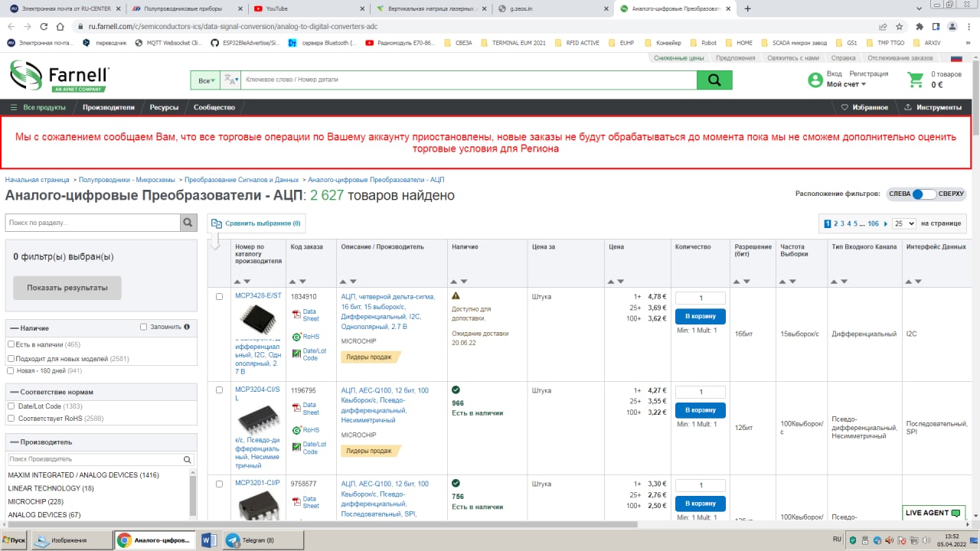Image resolution: width=980 pixels, height=551 pixels.
Task: Click RoHS icon for MCP3204-CI/SL
Action: pos(296,430)
